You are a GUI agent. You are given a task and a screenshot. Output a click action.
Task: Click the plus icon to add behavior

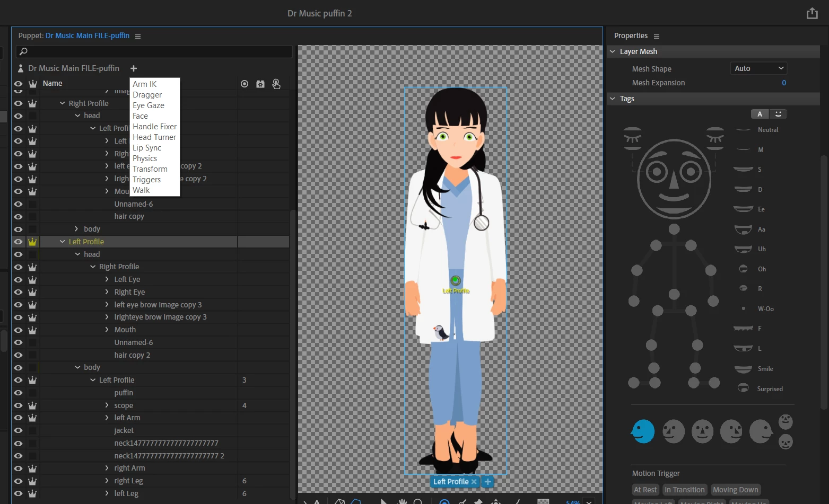(x=134, y=68)
